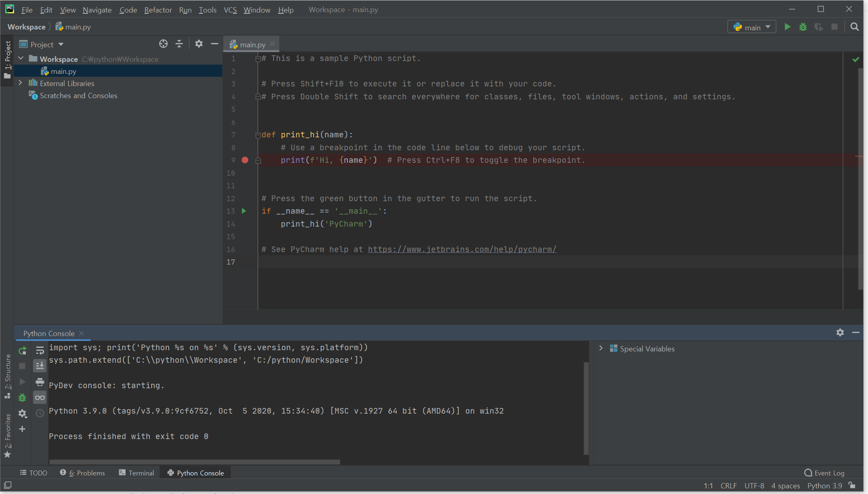Expand External Libraries tree node

(x=20, y=83)
